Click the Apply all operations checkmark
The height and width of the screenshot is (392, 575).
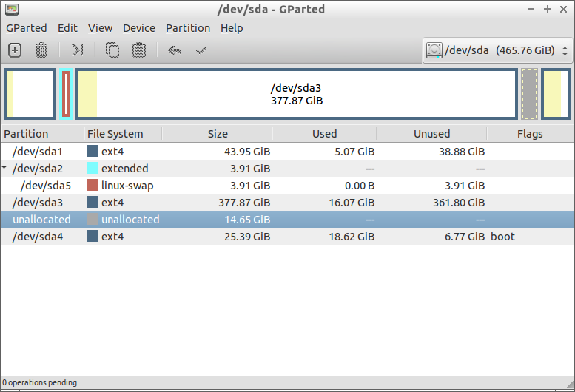pos(201,50)
